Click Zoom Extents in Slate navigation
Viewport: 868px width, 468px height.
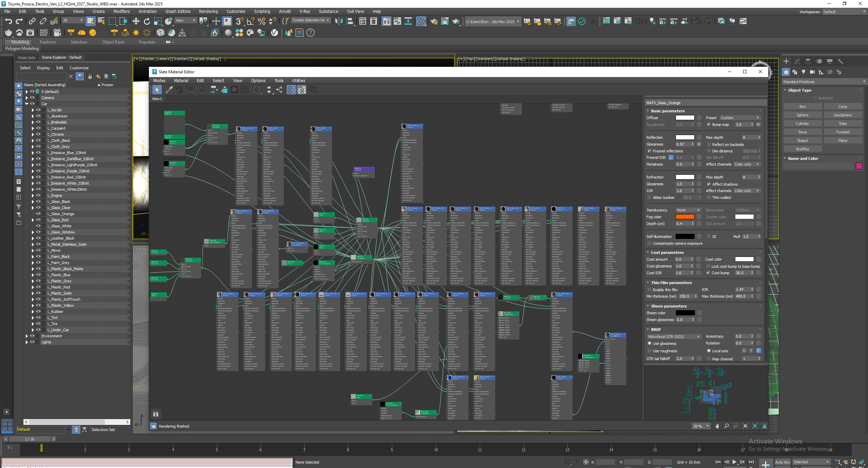coord(746,426)
